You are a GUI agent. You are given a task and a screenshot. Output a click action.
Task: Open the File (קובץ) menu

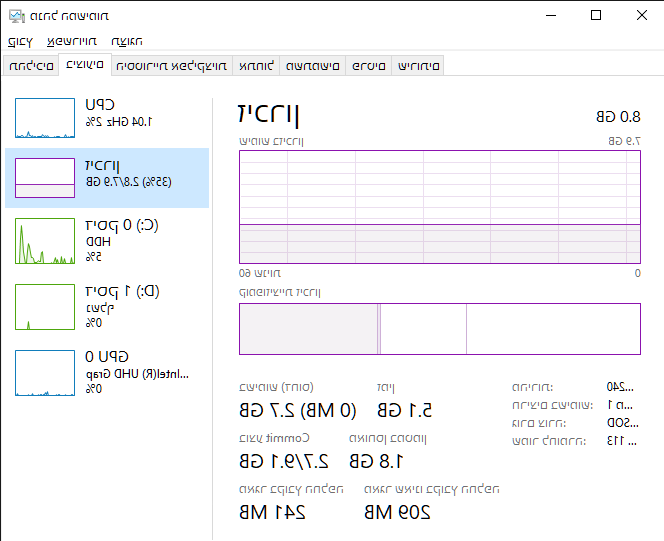(x=20, y=41)
